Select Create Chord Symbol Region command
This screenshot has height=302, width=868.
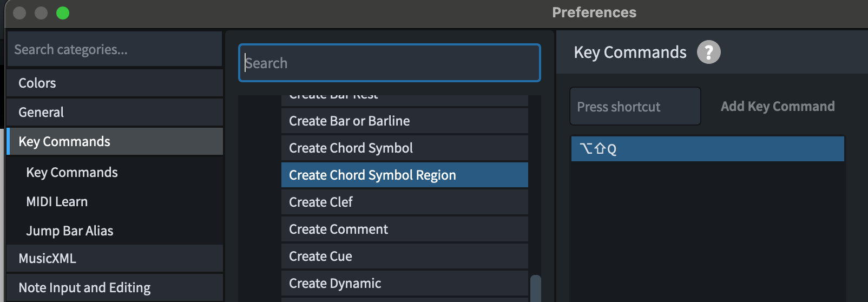[x=405, y=175]
